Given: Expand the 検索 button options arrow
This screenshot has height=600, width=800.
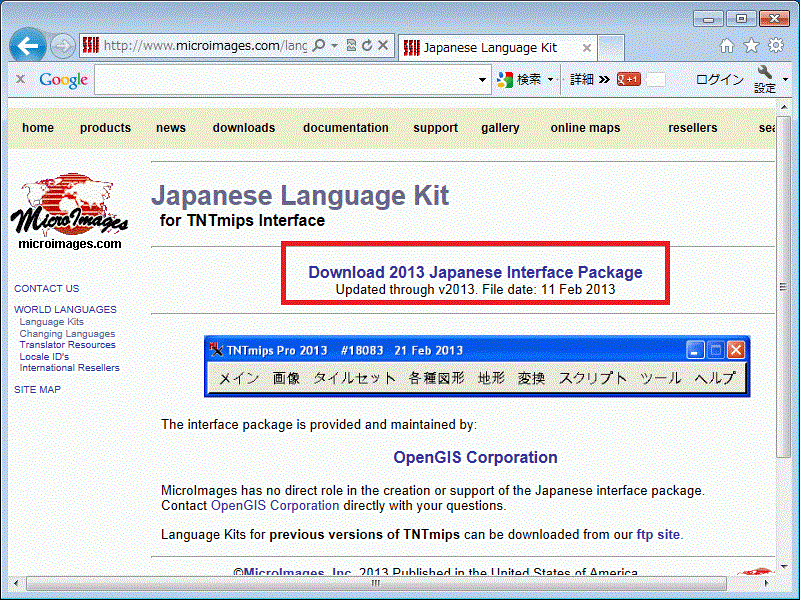Looking at the screenshot, I should [551, 80].
